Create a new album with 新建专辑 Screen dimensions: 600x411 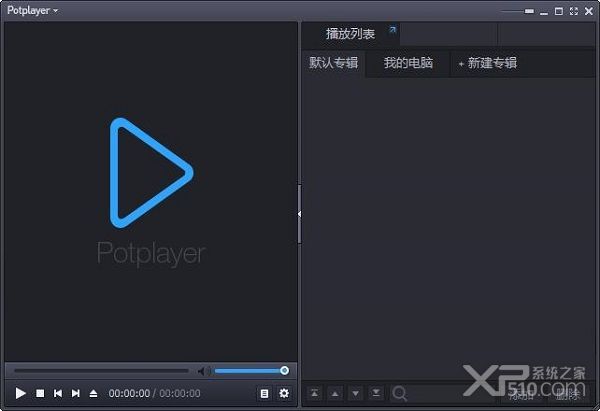pos(488,63)
